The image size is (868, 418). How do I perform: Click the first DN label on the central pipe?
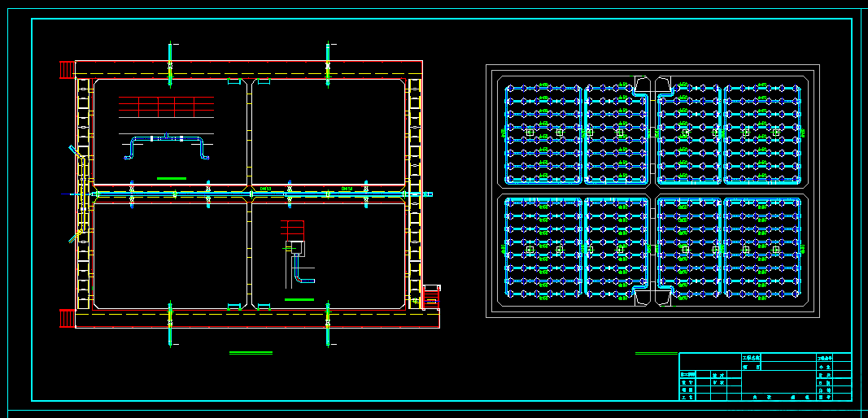[x=265, y=189]
